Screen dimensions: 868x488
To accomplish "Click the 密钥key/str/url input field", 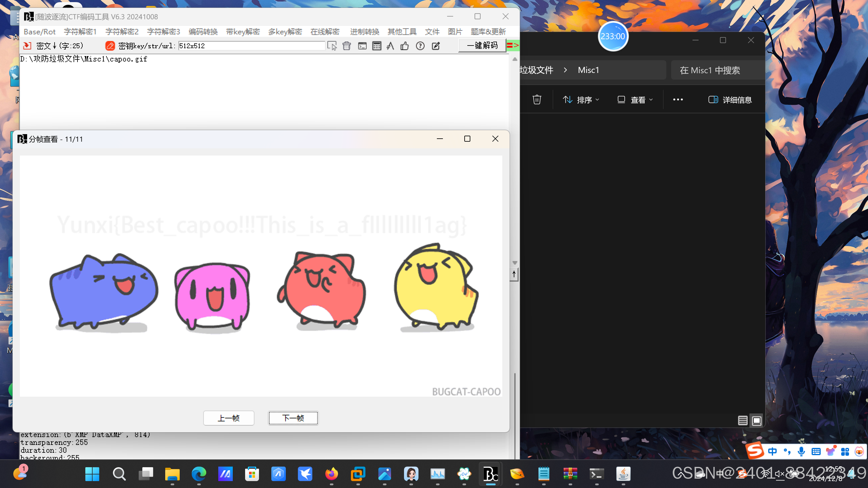I will point(251,46).
